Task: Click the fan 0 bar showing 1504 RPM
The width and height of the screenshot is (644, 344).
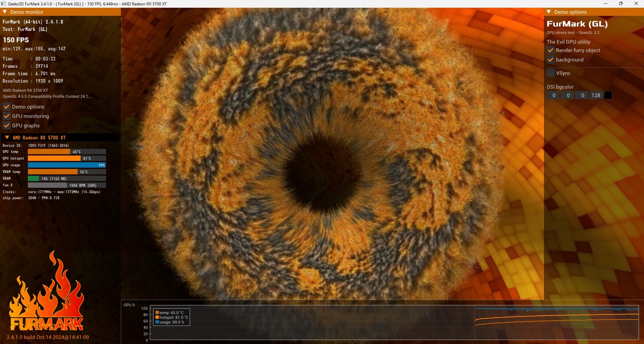Action: [x=67, y=185]
